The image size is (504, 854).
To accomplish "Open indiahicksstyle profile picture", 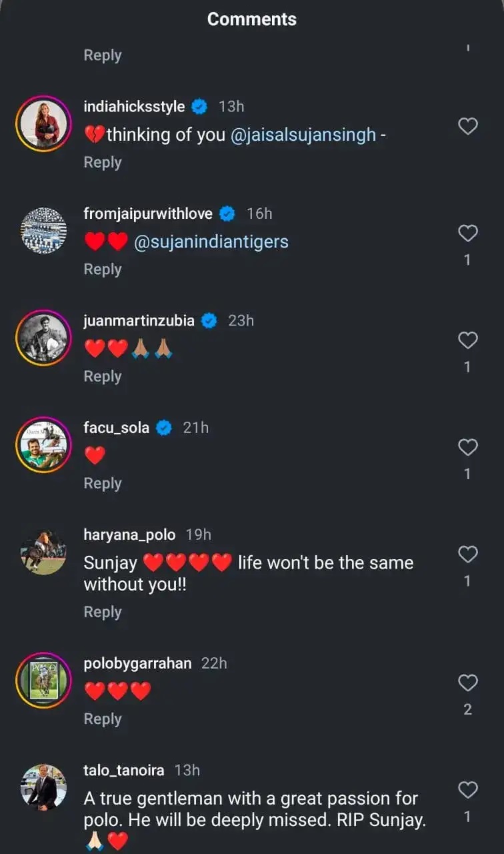I will click(43, 123).
